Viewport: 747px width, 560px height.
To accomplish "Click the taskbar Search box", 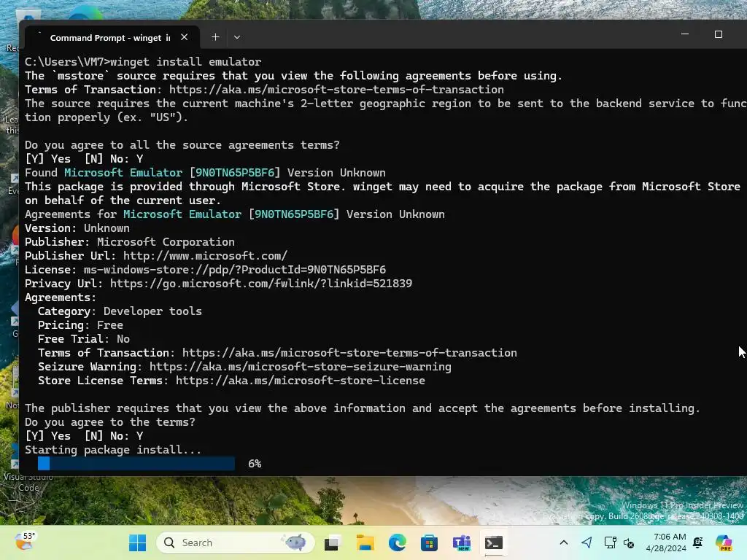I will (236, 542).
